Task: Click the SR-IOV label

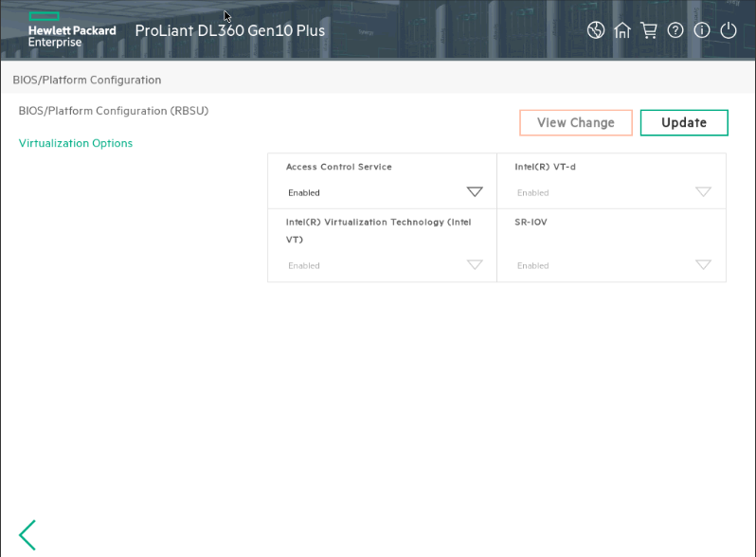Action: pos(531,223)
